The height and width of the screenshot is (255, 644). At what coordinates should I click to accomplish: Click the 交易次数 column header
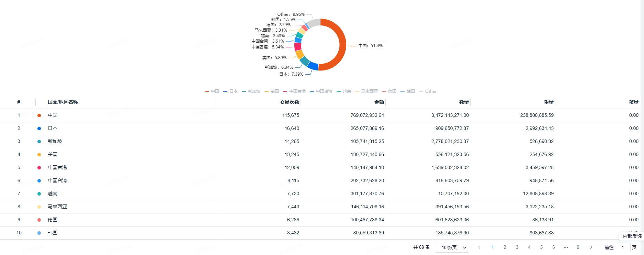(290, 102)
